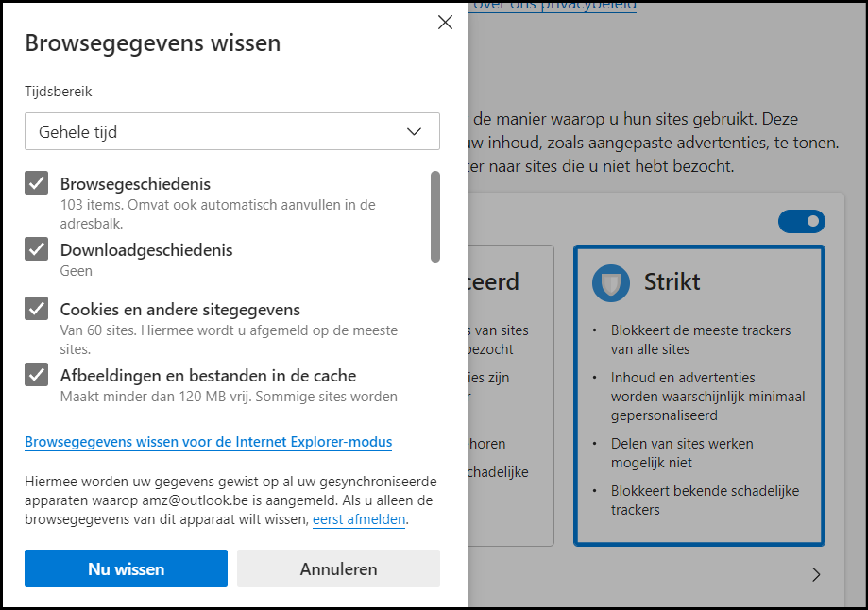Viewport: 868px width, 610px height.
Task: Click the Browsegeschiedenis label text
Action: click(x=135, y=184)
